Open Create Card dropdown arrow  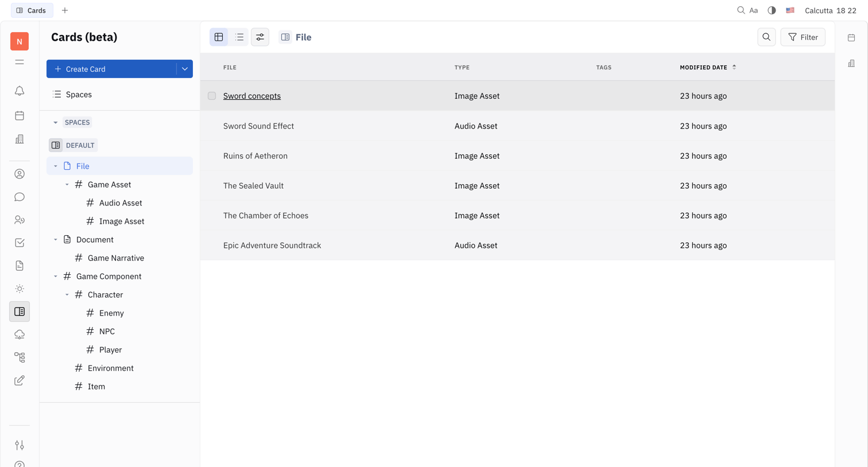click(185, 69)
